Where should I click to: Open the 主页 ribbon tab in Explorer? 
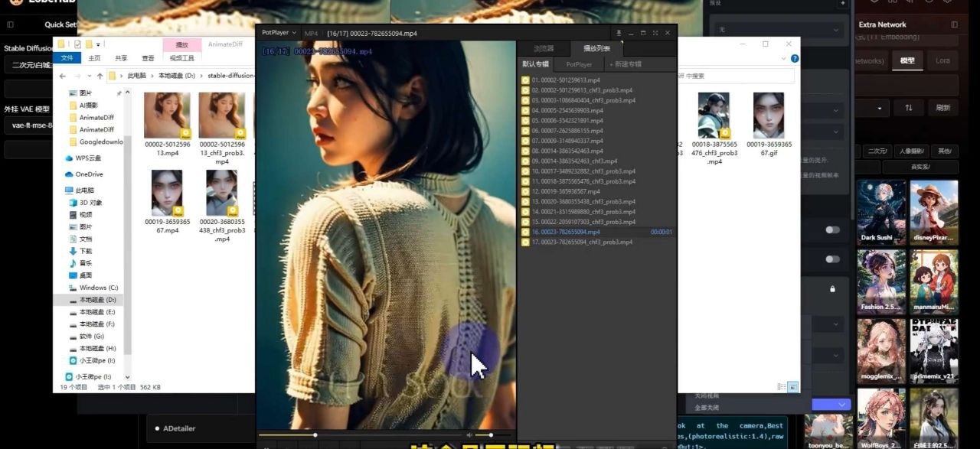(94, 58)
